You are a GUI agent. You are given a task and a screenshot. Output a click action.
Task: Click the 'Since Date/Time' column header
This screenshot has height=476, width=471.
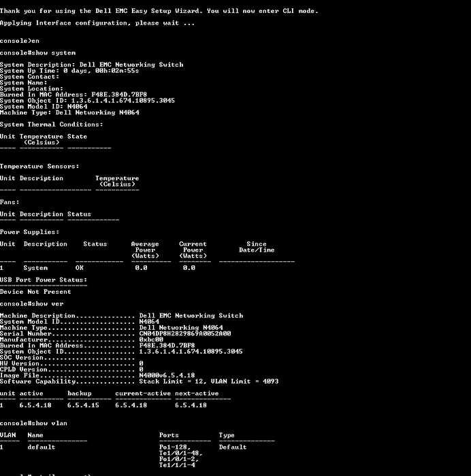[x=257, y=247]
